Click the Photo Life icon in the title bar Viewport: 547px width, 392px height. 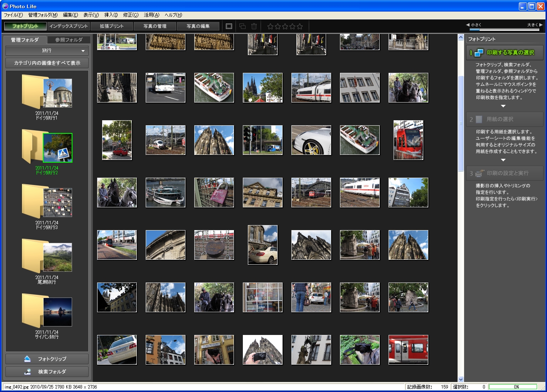tap(5, 6)
